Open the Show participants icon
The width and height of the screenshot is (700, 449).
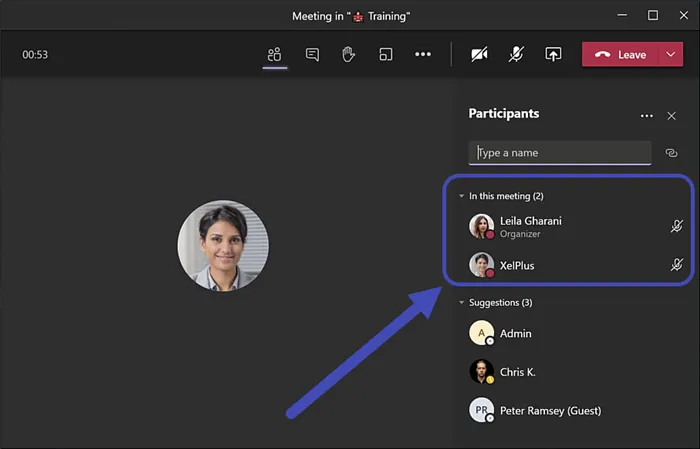pyautogui.click(x=275, y=55)
